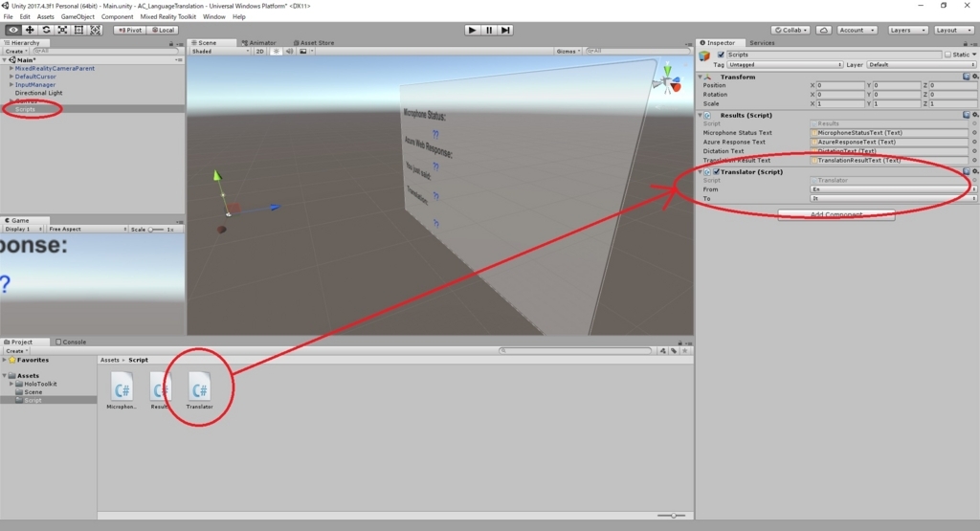Image resolution: width=980 pixels, height=531 pixels.
Task: Select the Results C# script asset
Action: click(x=160, y=391)
